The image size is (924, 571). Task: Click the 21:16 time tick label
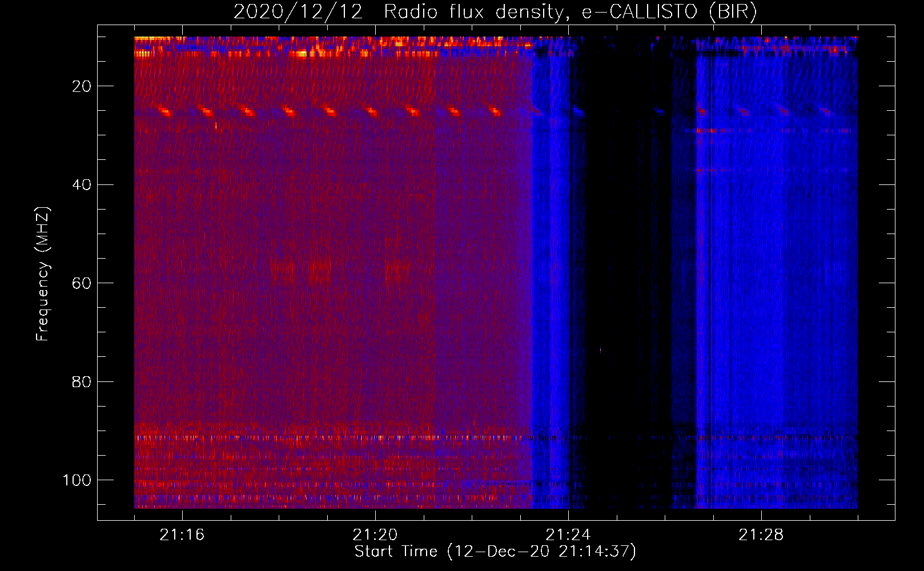coord(182,535)
